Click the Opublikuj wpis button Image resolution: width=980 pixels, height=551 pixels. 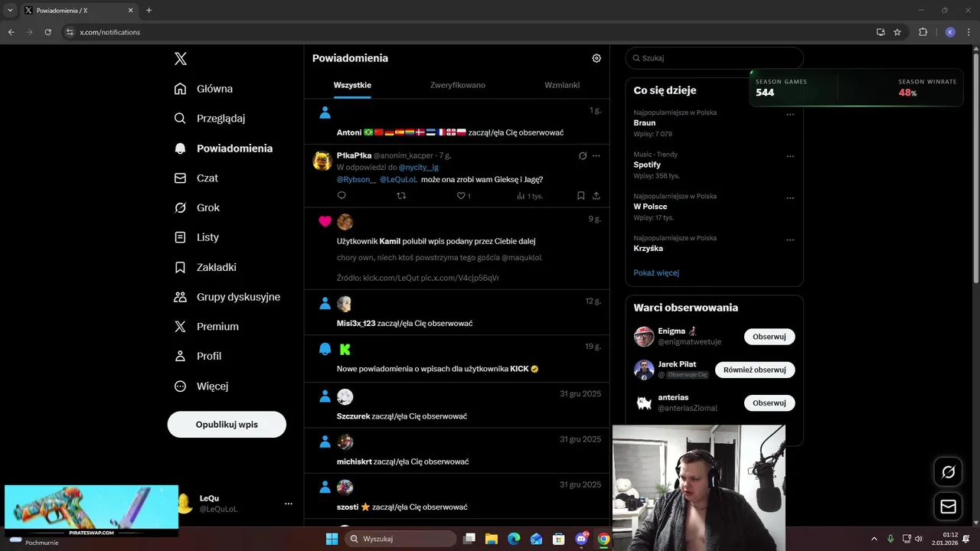[x=227, y=424]
